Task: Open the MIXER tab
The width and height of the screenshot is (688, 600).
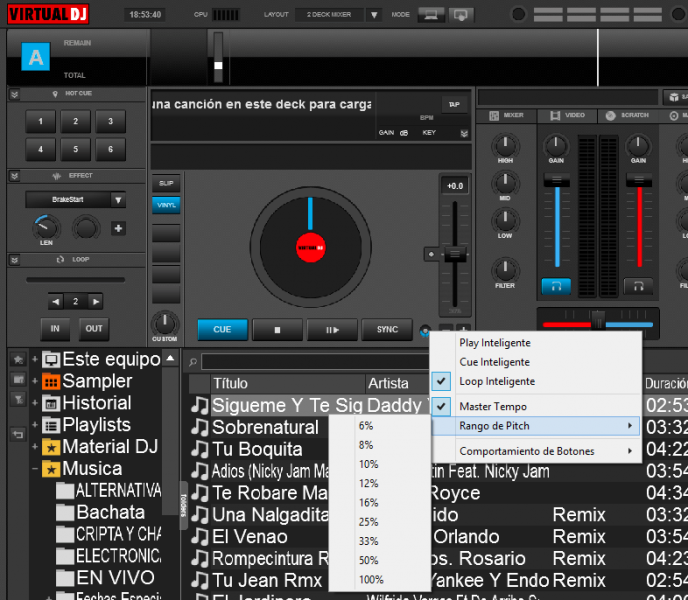Action: click(x=506, y=115)
